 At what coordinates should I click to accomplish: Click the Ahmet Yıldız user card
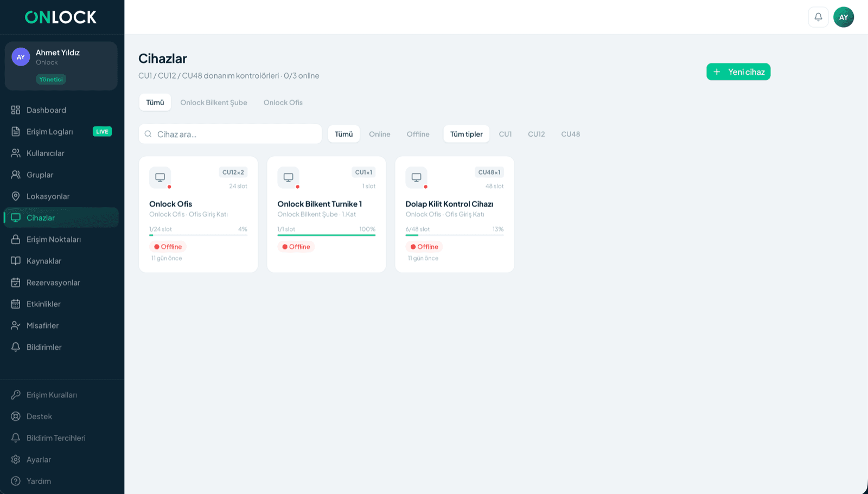tap(61, 66)
